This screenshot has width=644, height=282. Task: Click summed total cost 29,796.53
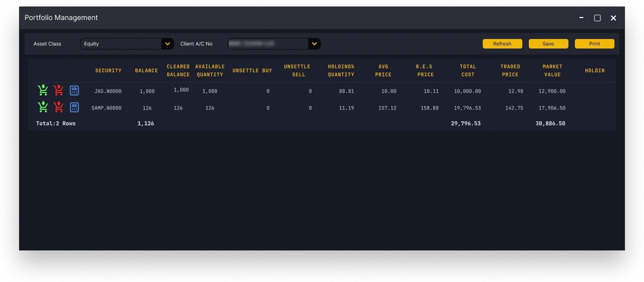point(466,123)
